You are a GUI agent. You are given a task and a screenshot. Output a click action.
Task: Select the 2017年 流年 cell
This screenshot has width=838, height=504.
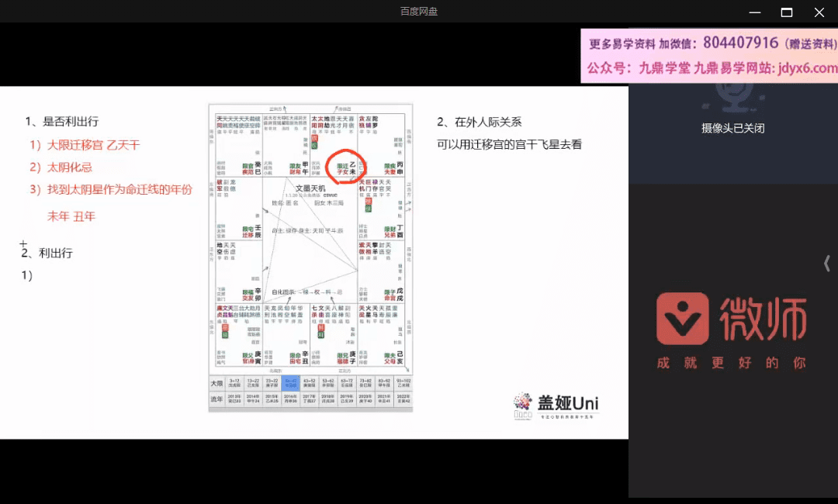(x=308, y=398)
